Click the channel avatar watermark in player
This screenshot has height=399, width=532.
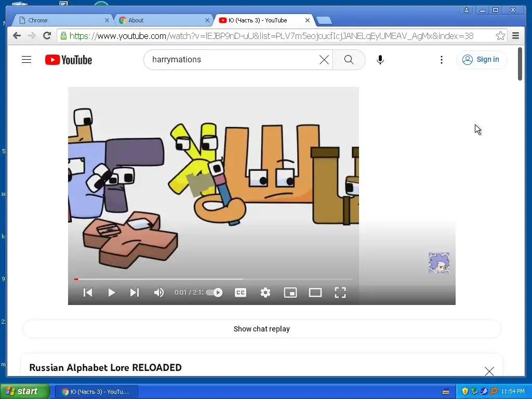click(x=439, y=263)
